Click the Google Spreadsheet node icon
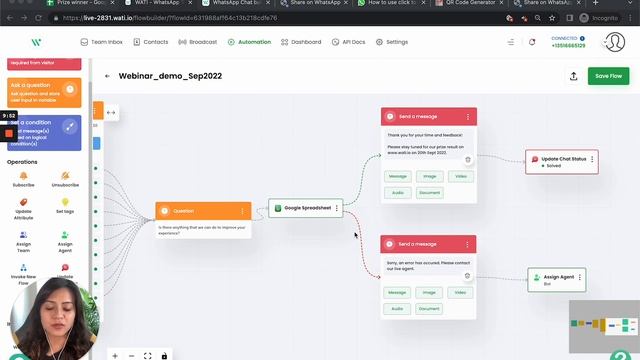Screen dimensions: 640x360 point(278,208)
